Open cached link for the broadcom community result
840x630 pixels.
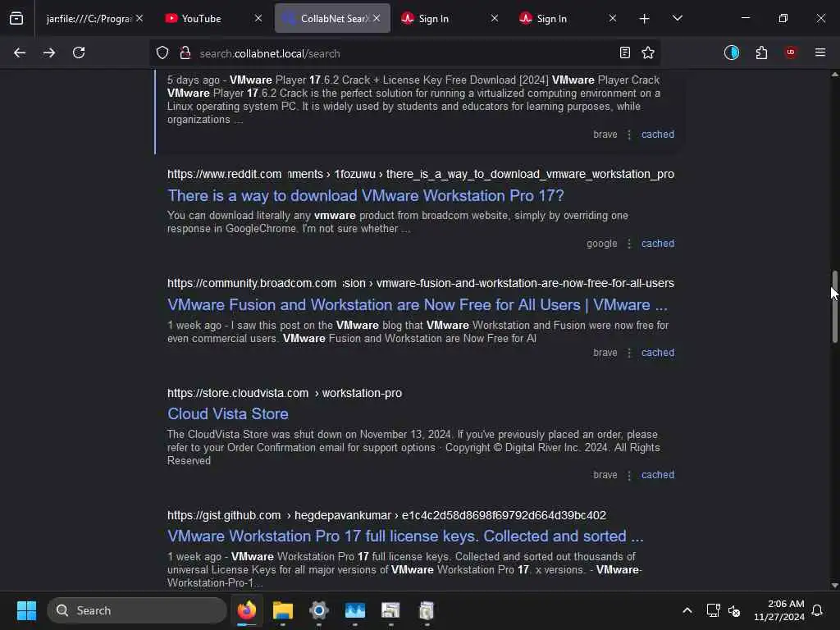pos(658,353)
